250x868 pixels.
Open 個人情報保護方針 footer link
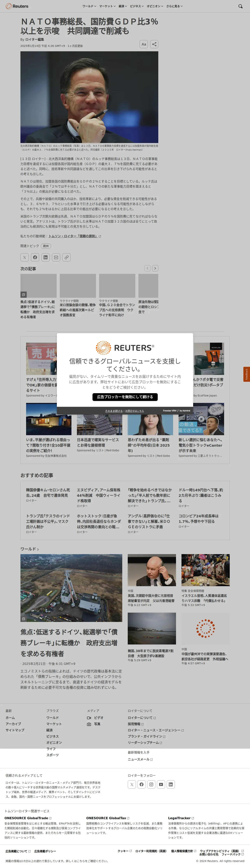tap(184, 851)
